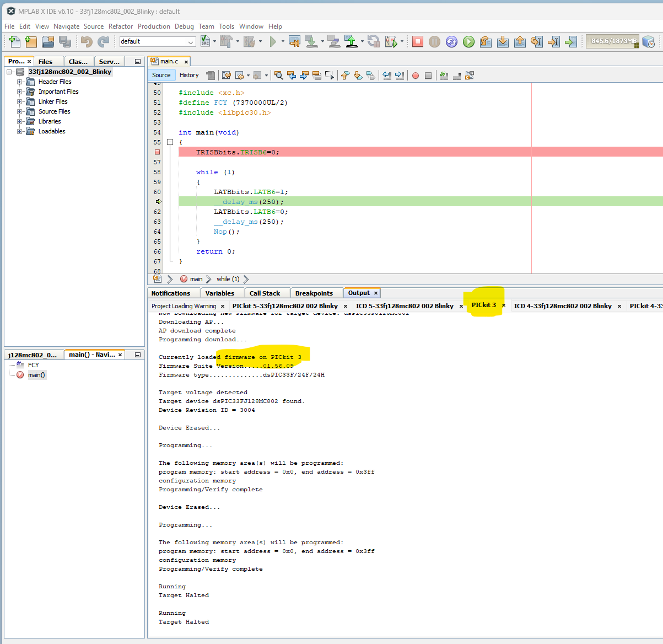Click the green Continue debugging icon

[x=468, y=41]
